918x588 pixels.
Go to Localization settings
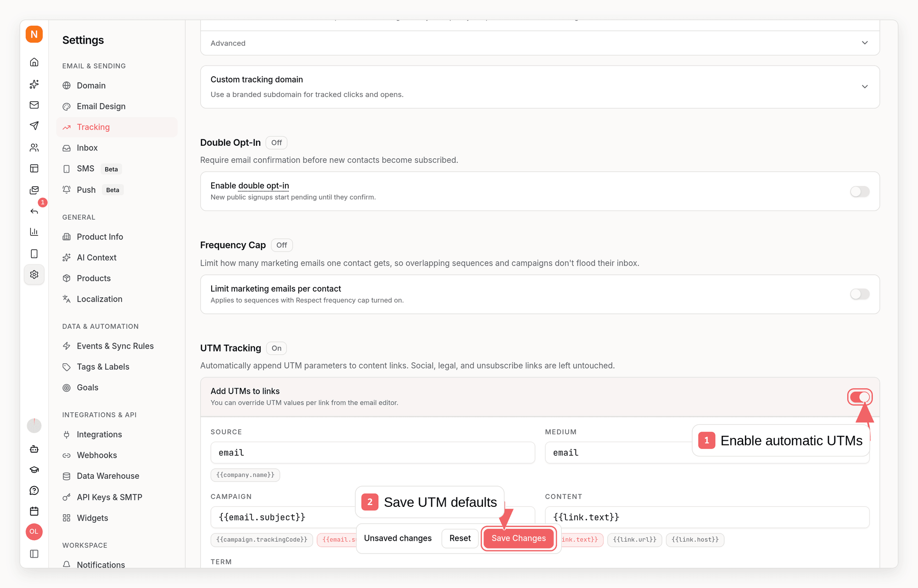click(117, 299)
